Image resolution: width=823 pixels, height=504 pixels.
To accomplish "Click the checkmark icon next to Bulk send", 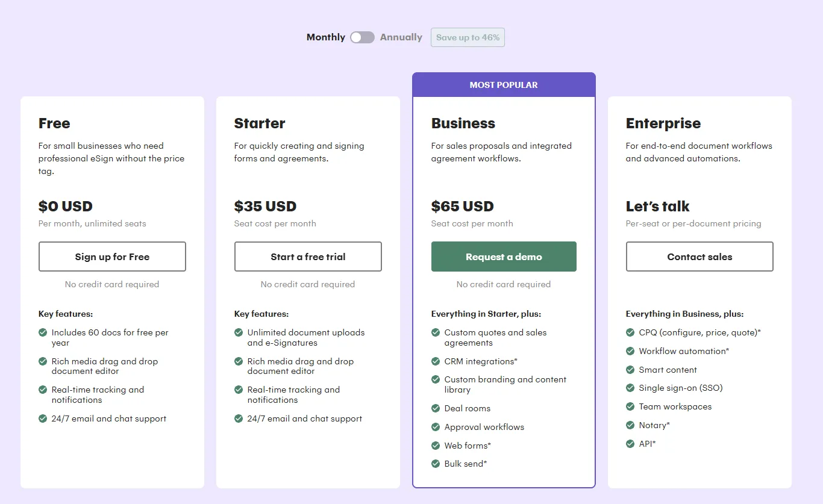I will [x=436, y=464].
